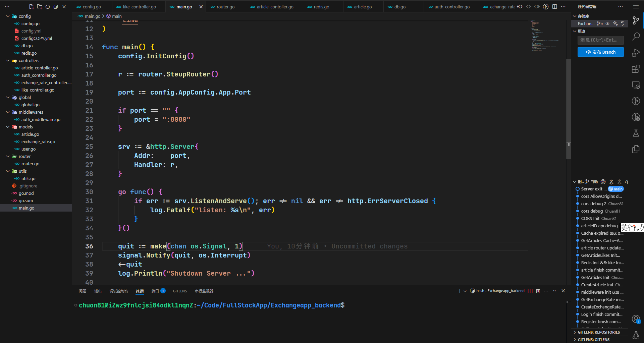Create a new terminal with plus icon

[x=460, y=291]
